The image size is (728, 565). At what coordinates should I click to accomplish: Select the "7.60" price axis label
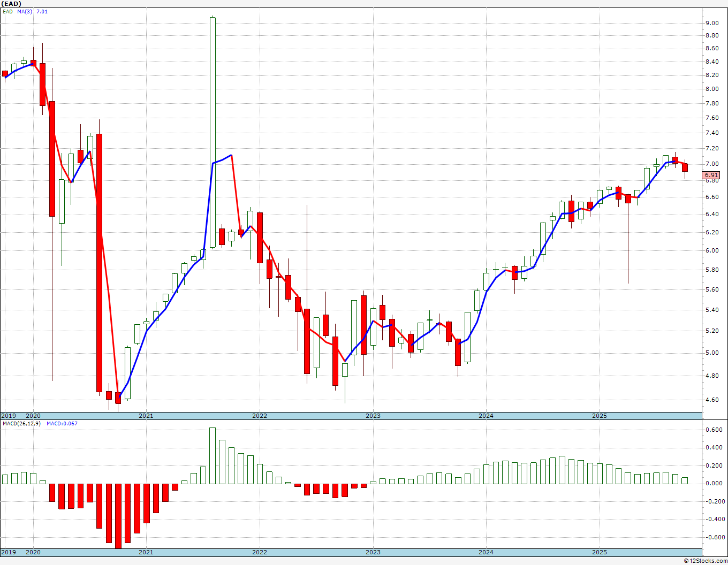pos(712,118)
